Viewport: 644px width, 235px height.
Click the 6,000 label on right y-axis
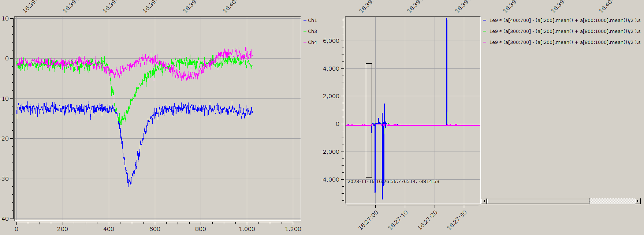click(x=331, y=41)
